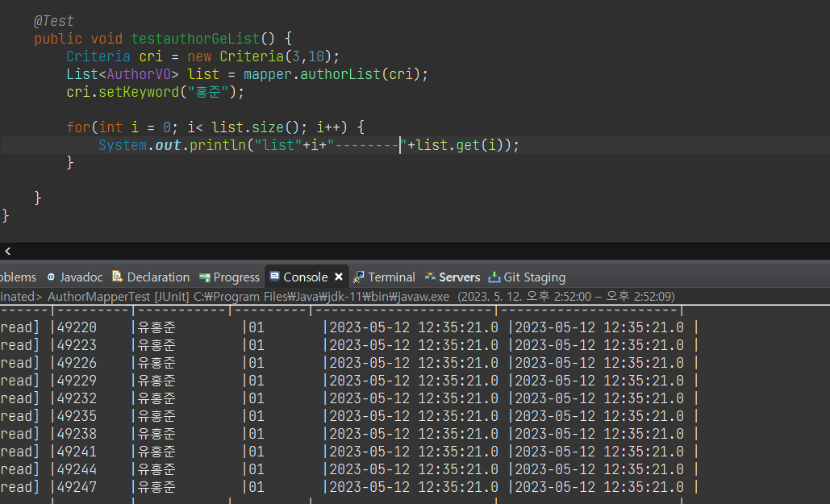Image resolution: width=830 pixels, height=504 pixels.
Task: Click 유홍준 in the 49220 row
Action: [x=156, y=327]
